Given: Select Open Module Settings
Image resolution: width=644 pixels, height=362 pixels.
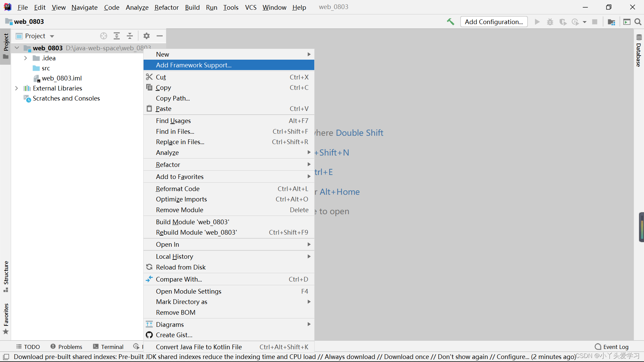Looking at the screenshot, I should pos(229,291).
